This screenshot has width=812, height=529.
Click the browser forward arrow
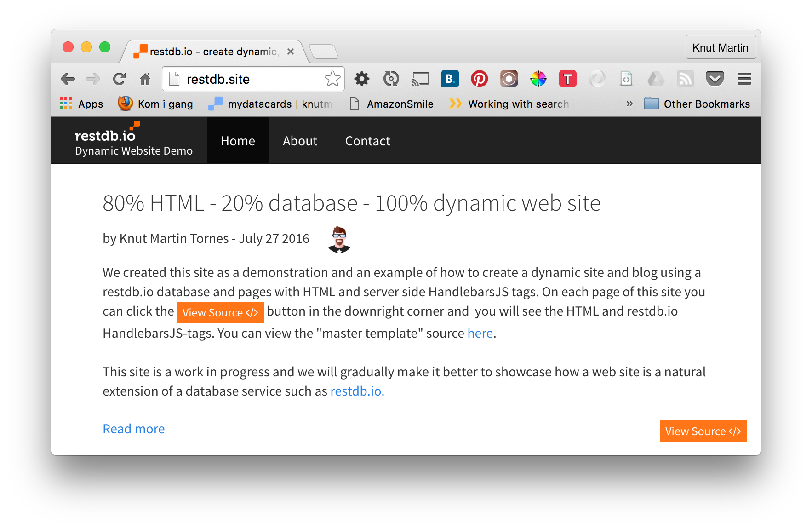click(x=93, y=79)
